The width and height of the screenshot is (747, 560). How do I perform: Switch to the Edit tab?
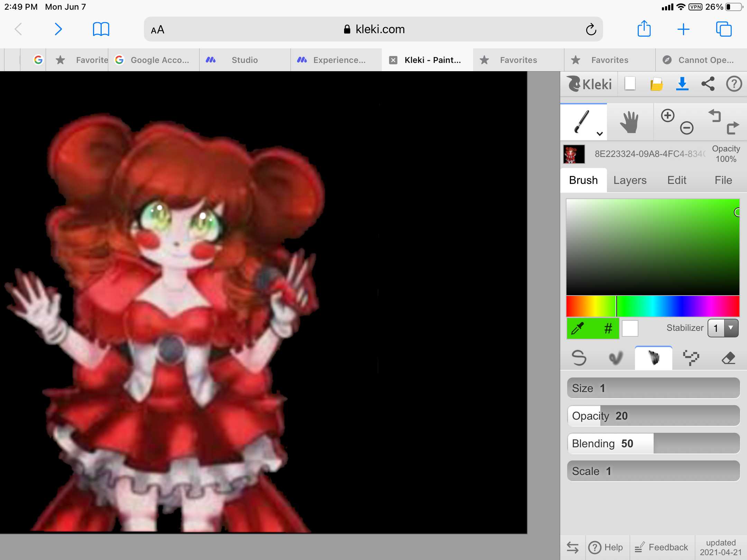click(x=676, y=180)
